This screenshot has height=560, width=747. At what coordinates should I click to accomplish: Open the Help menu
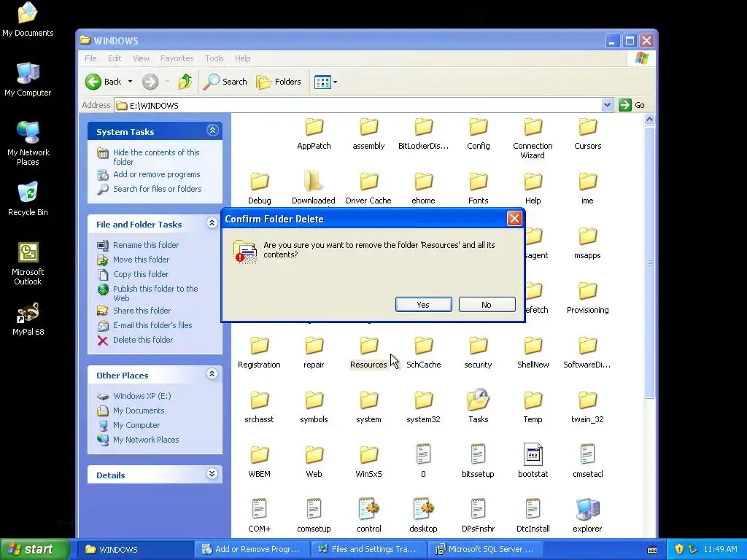pyautogui.click(x=242, y=58)
